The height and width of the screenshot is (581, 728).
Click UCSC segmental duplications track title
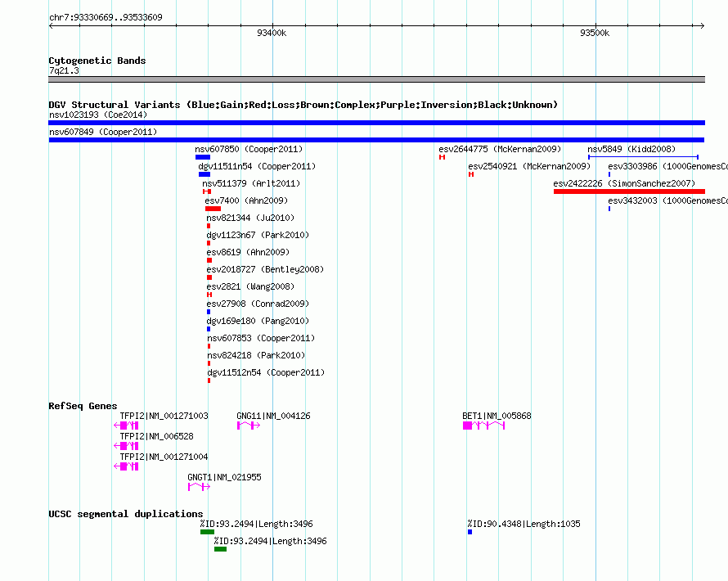(126, 514)
